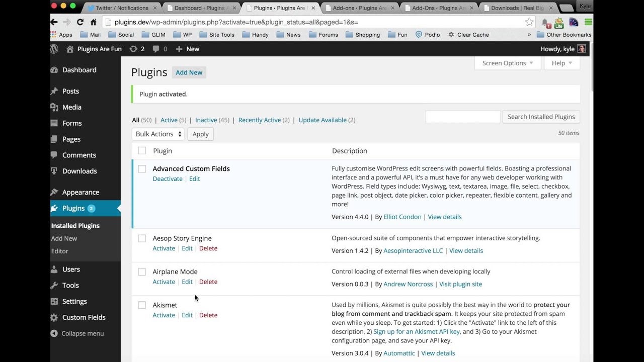Screen dimensions: 644x362
Task: Click the browser back arrow
Action: 54,22
